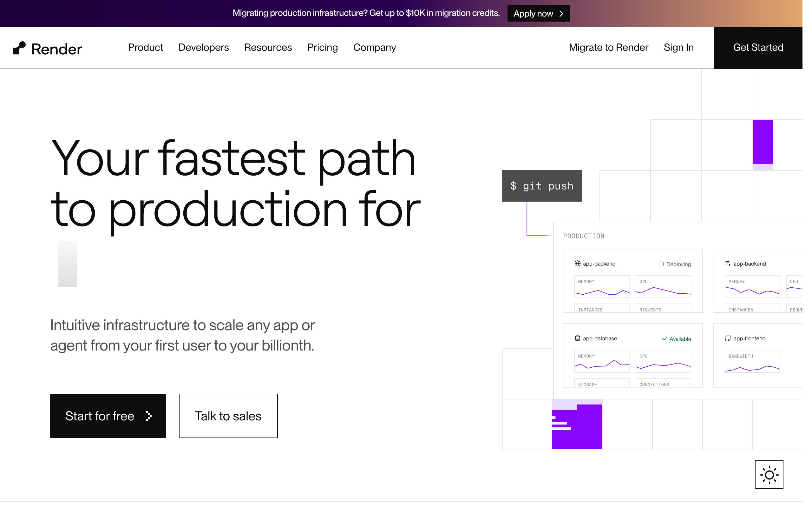Click the Get Started button
This screenshot has height=508, width=812.
(758, 48)
